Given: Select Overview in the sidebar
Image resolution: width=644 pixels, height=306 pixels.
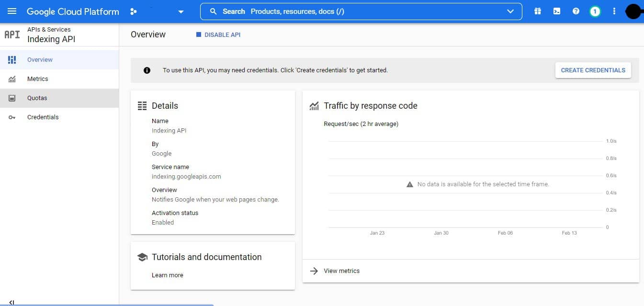Looking at the screenshot, I should point(40,59).
